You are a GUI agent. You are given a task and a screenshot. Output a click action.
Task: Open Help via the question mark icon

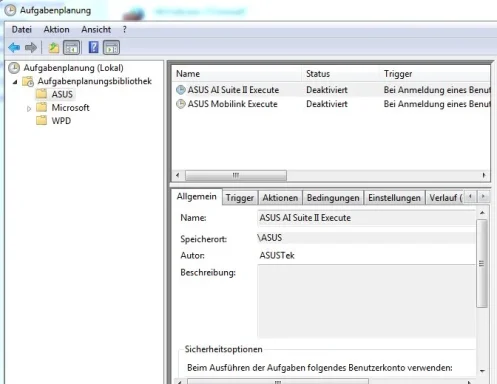pyautogui.click(x=94, y=47)
